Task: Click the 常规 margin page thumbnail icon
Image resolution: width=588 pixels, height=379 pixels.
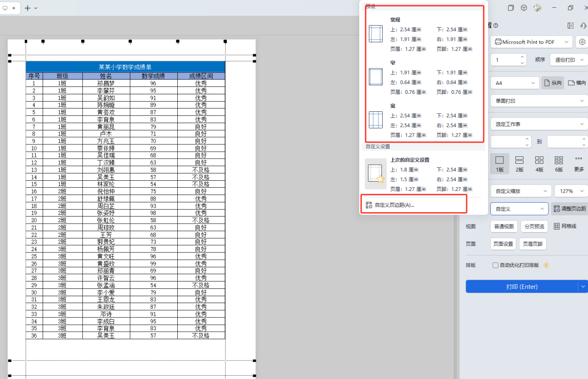Action: [x=376, y=34]
